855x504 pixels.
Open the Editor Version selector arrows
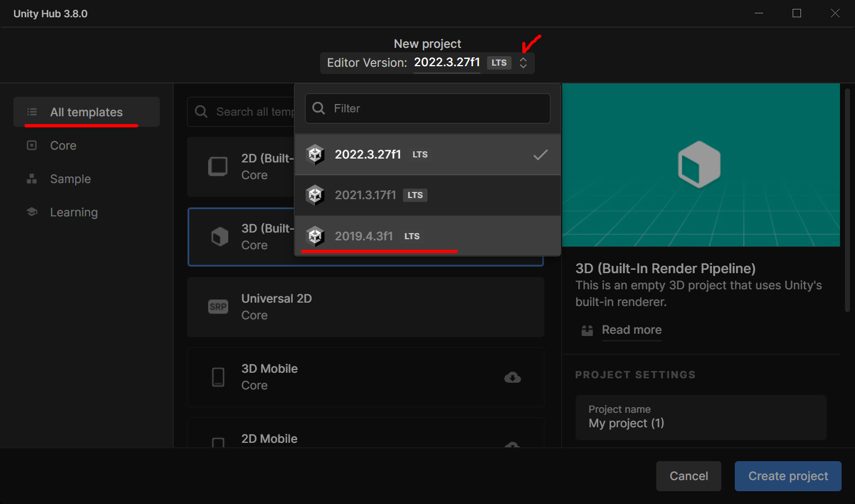pos(523,63)
